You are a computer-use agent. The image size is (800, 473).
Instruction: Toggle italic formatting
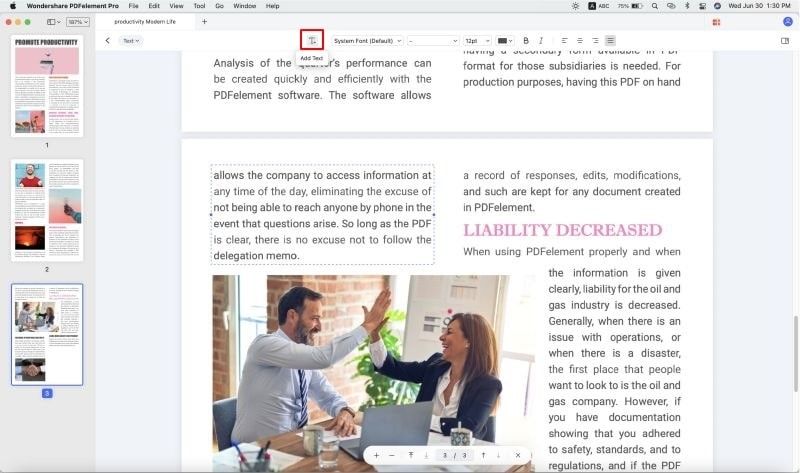point(541,40)
